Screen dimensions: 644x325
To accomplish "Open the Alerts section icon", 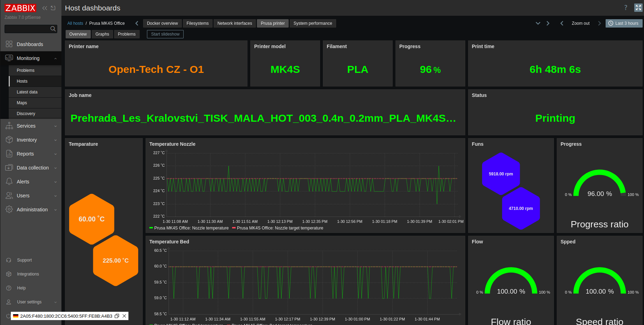I will (9, 182).
